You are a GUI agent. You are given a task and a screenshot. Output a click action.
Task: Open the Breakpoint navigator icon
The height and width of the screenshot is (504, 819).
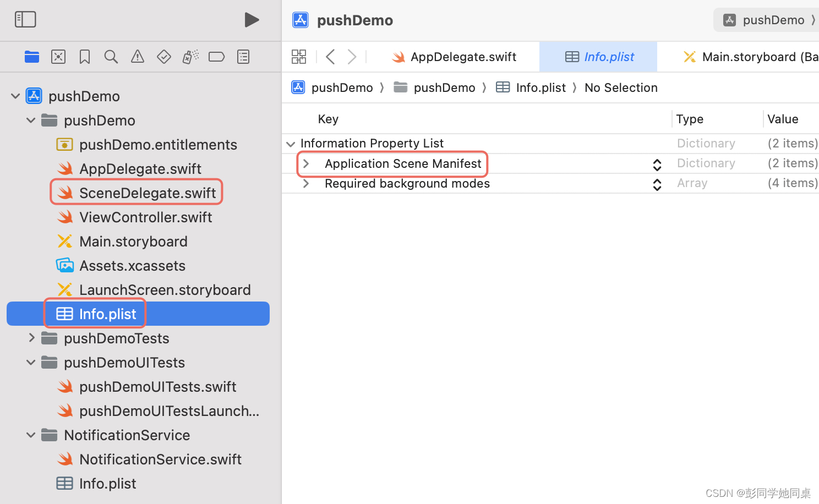217,57
